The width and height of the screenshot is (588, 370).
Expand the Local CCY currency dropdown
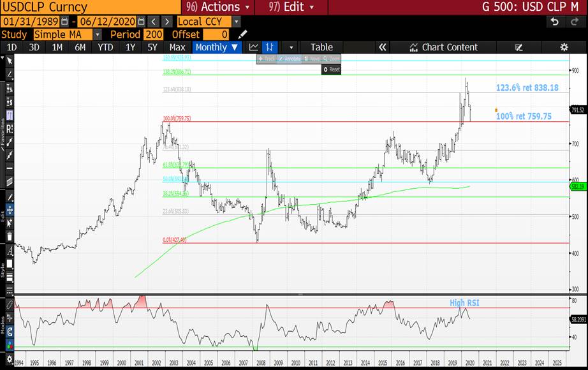coord(236,22)
